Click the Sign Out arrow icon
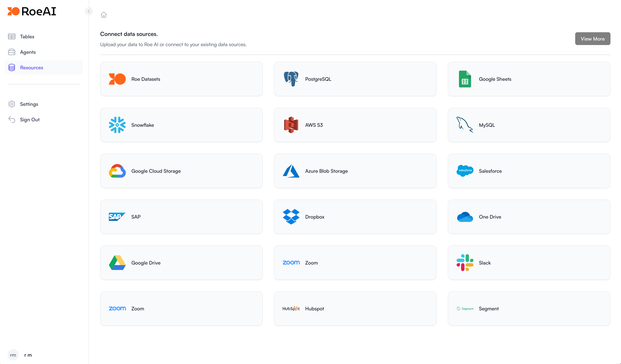The height and width of the screenshot is (364, 621). (12, 120)
